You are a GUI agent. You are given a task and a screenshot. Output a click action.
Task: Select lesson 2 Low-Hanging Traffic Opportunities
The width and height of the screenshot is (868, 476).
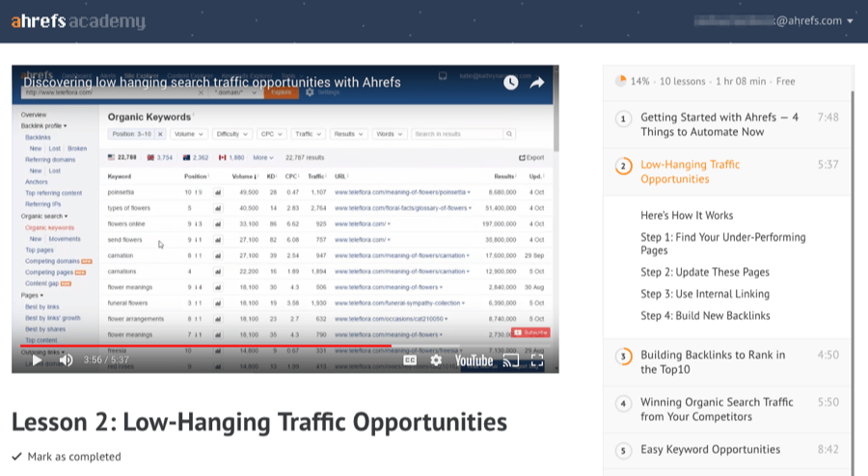coord(727,172)
